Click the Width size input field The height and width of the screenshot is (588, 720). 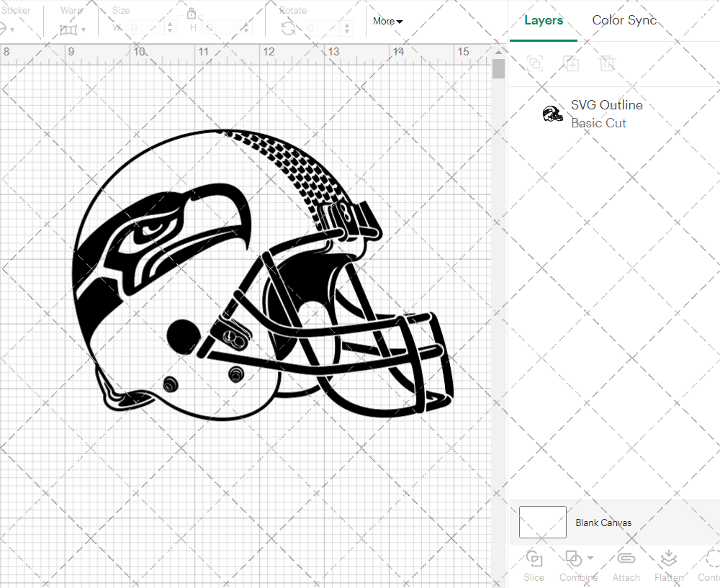coord(145,28)
